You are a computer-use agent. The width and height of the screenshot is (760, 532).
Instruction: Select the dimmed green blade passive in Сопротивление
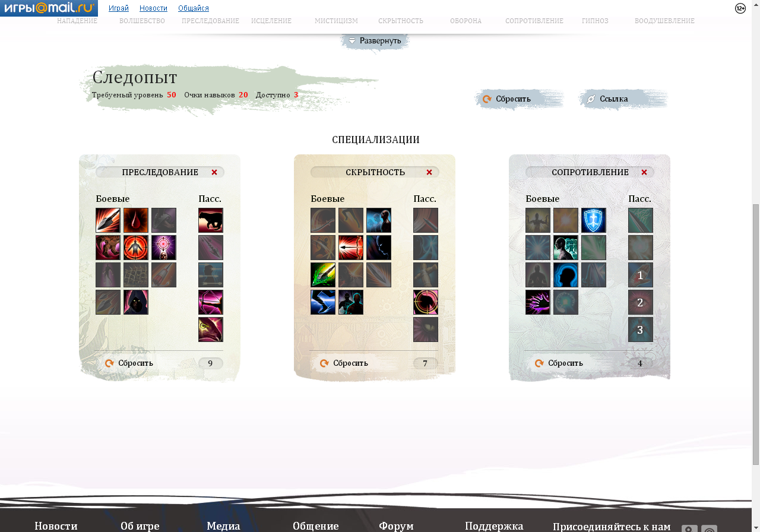(641, 220)
